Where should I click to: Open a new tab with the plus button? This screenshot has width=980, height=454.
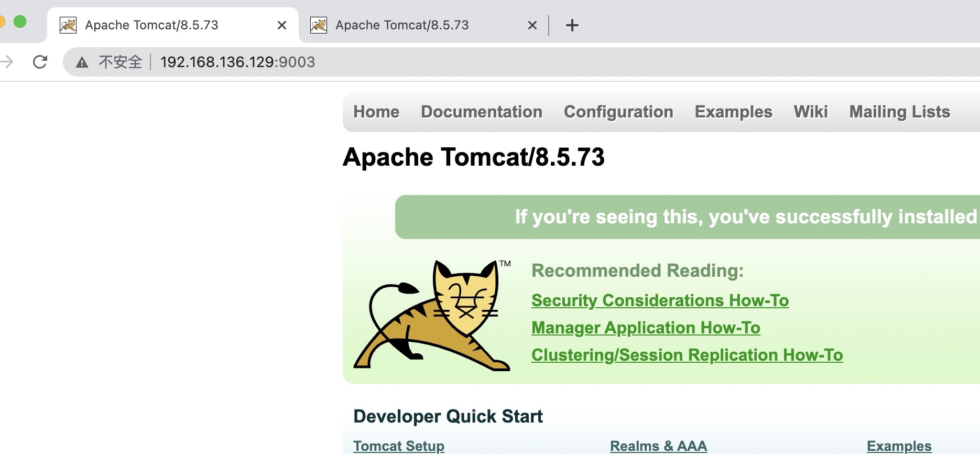[572, 25]
